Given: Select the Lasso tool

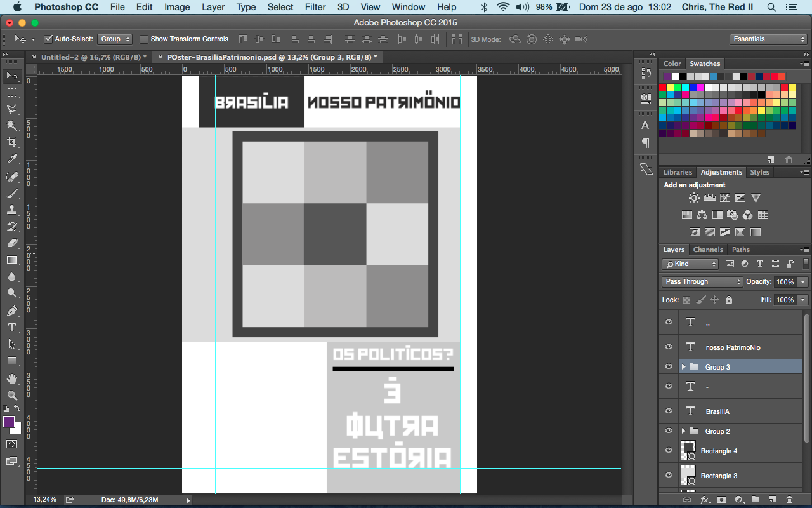Looking at the screenshot, I should coord(12,109).
